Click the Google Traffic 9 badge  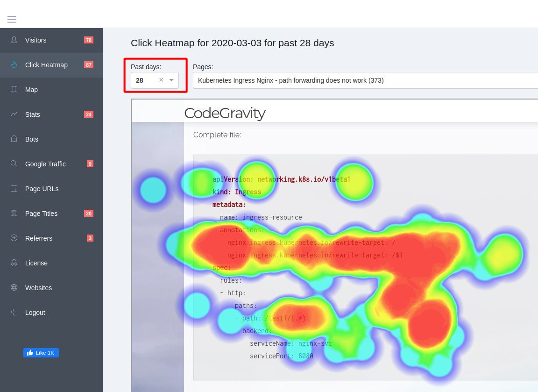pos(90,164)
